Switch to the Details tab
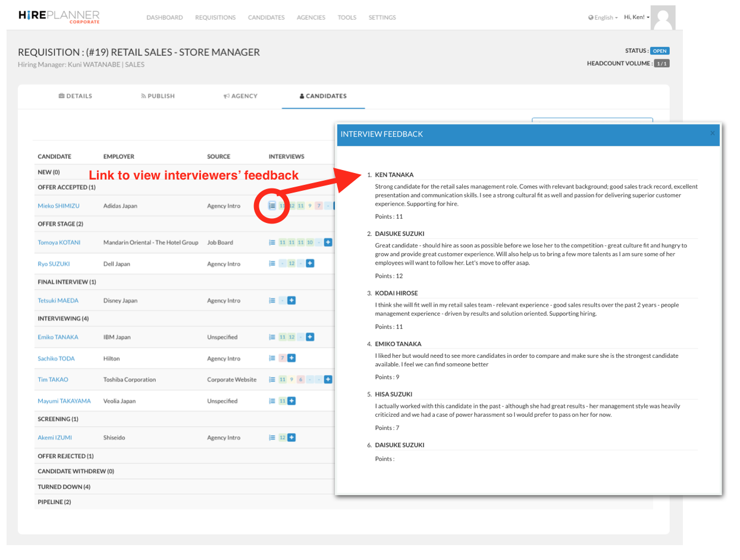The height and width of the screenshot is (560, 740). pos(76,96)
